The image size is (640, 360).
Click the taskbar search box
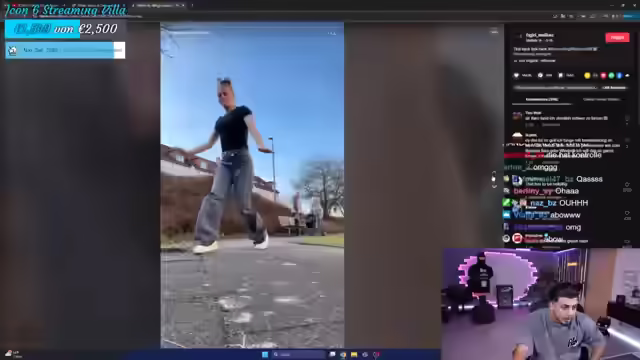pyautogui.click(x=299, y=354)
